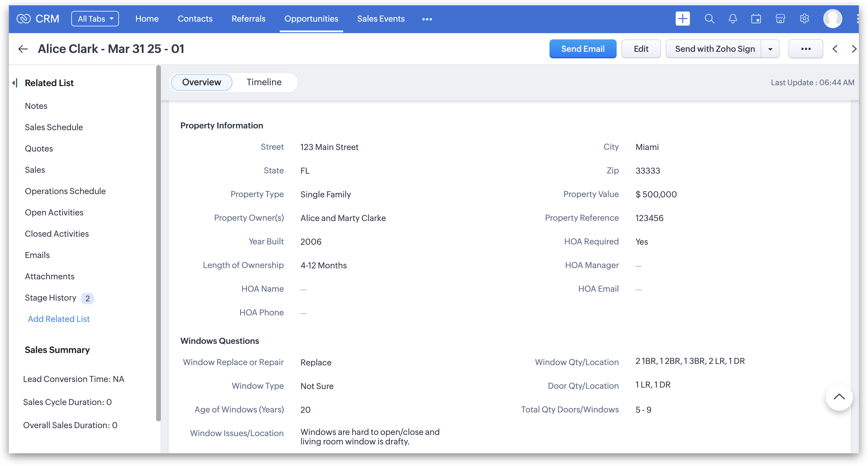Switch to the Timeline view
Image resolution: width=868 pixels, height=466 pixels.
pyautogui.click(x=264, y=82)
